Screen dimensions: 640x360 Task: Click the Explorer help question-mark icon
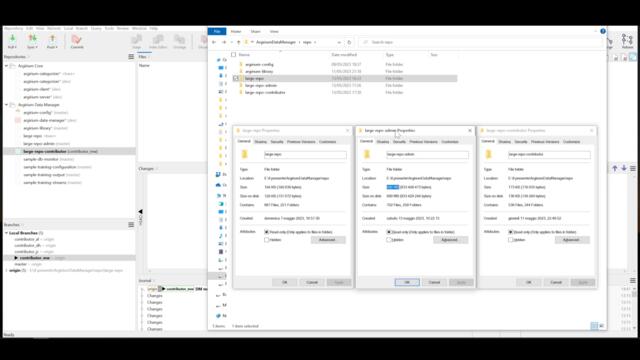[603, 31]
